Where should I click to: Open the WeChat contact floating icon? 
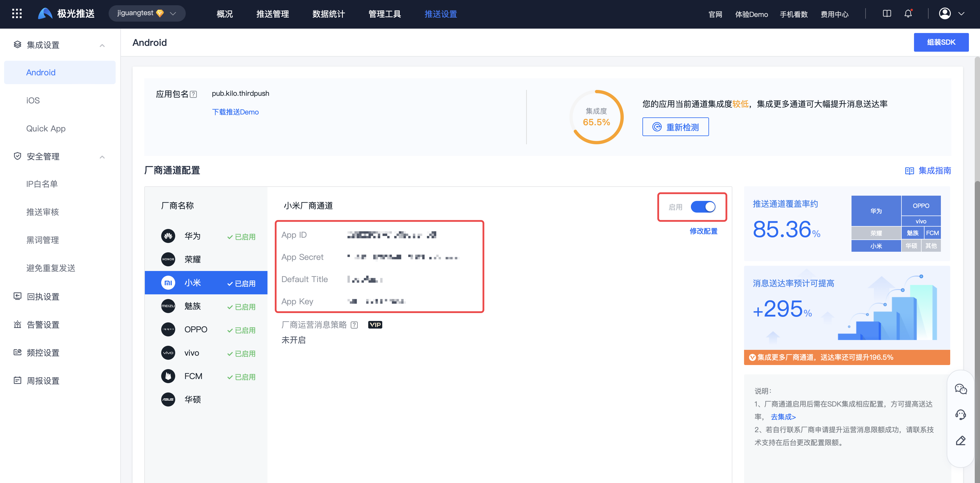click(x=961, y=389)
